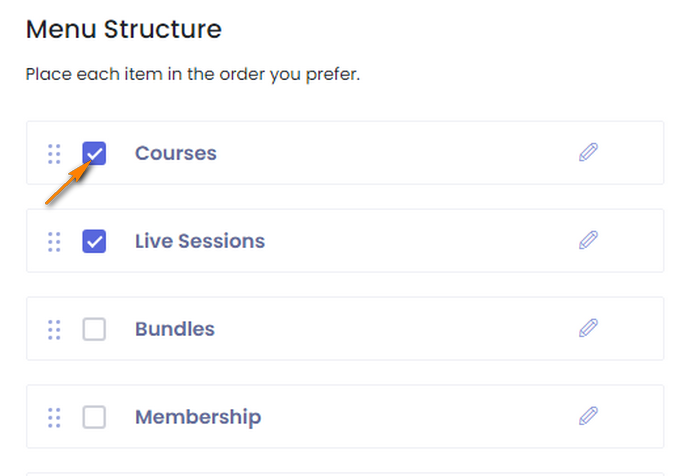Click the Membership reorder grip icon
680x476 pixels.
click(x=54, y=418)
